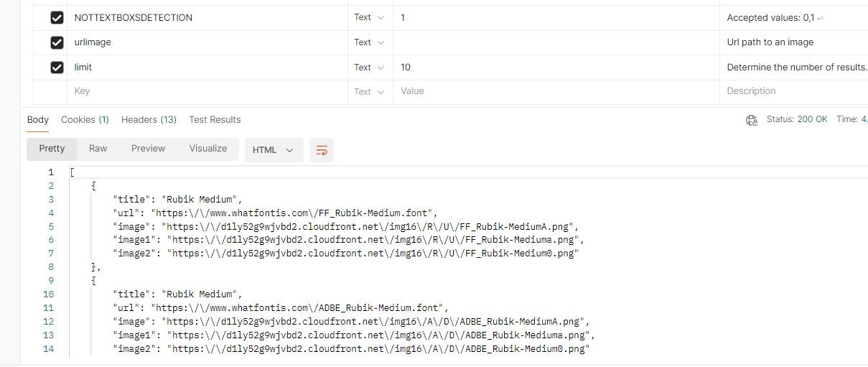The height and width of the screenshot is (367, 868).
Task: Open the Headers (13) tab
Action: tap(149, 120)
